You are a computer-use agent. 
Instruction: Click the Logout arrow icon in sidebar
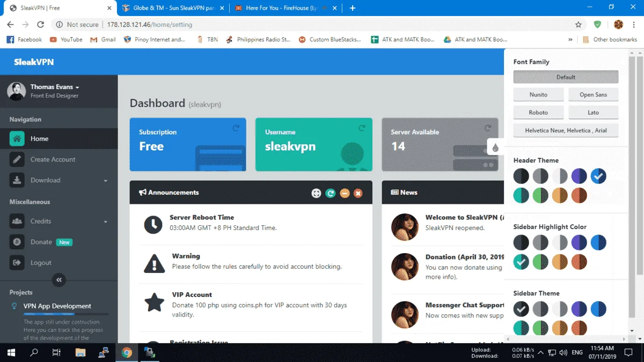click(x=17, y=263)
